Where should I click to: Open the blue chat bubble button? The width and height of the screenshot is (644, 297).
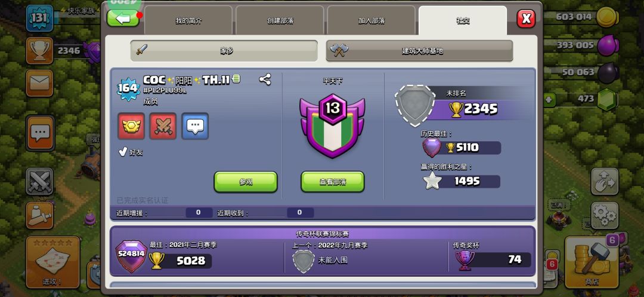coord(195,126)
